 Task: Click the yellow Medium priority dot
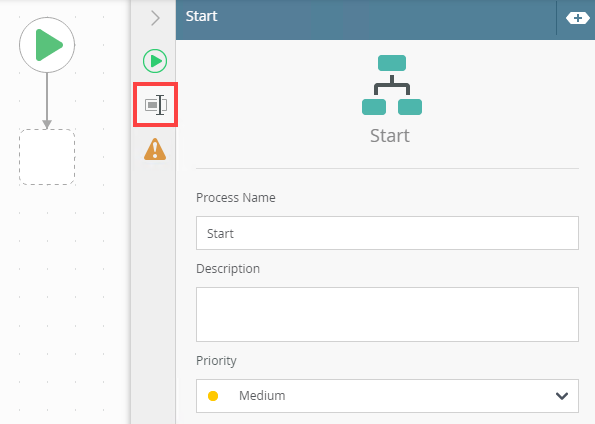(x=213, y=396)
